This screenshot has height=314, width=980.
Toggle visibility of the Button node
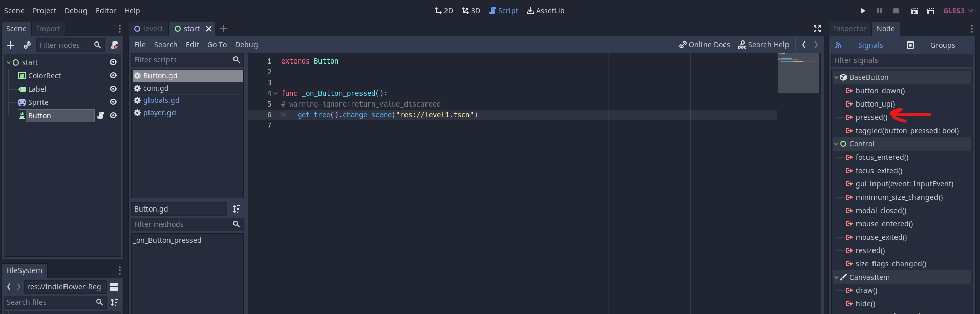113,116
